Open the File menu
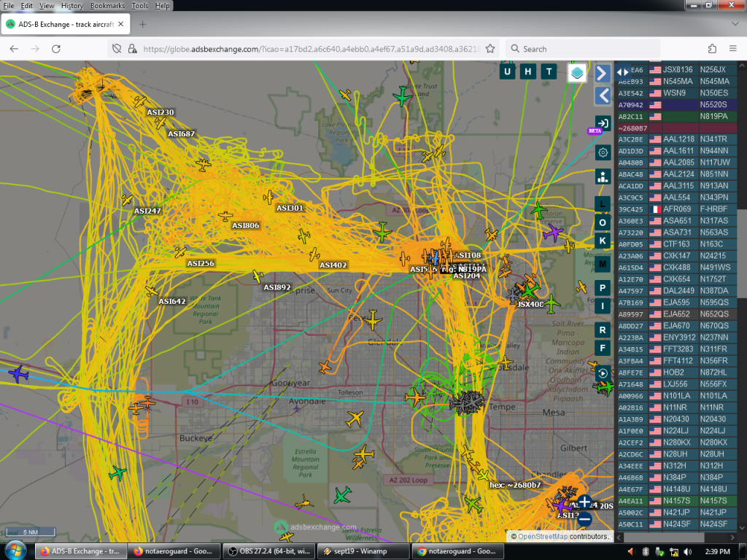The width and height of the screenshot is (747, 560). click(9, 6)
